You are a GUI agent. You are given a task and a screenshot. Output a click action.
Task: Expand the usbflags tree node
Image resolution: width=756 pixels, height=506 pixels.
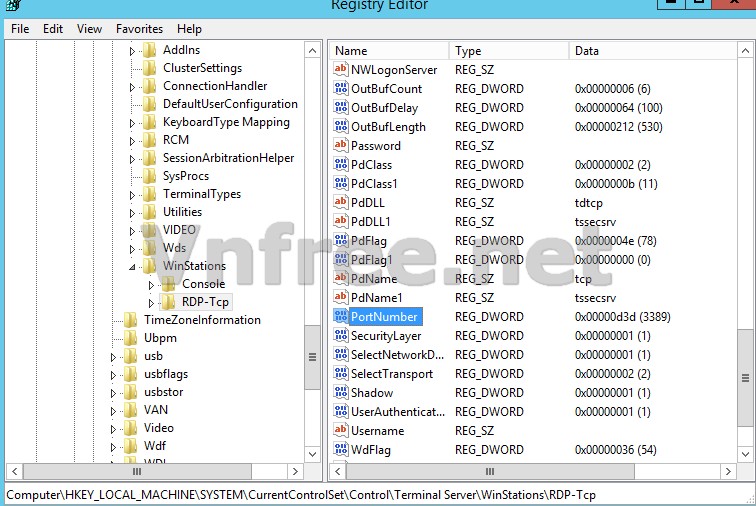pyautogui.click(x=113, y=375)
